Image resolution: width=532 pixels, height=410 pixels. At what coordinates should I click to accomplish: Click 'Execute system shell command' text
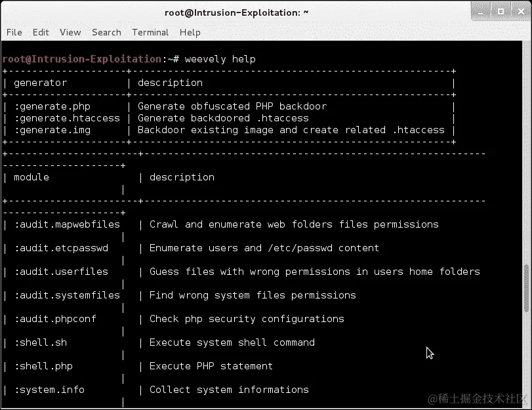pyautogui.click(x=232, y=342)
